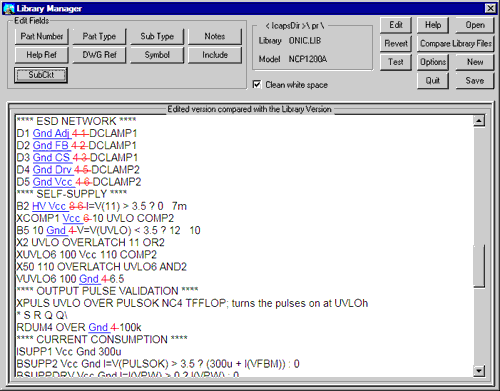Open Compare Library Files
Screen dimensions: 500x391
click(455, 43)
